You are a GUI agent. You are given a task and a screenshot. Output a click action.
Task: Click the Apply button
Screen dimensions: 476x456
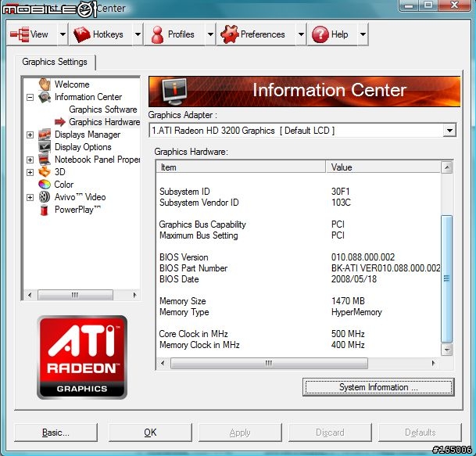(240, 433)
